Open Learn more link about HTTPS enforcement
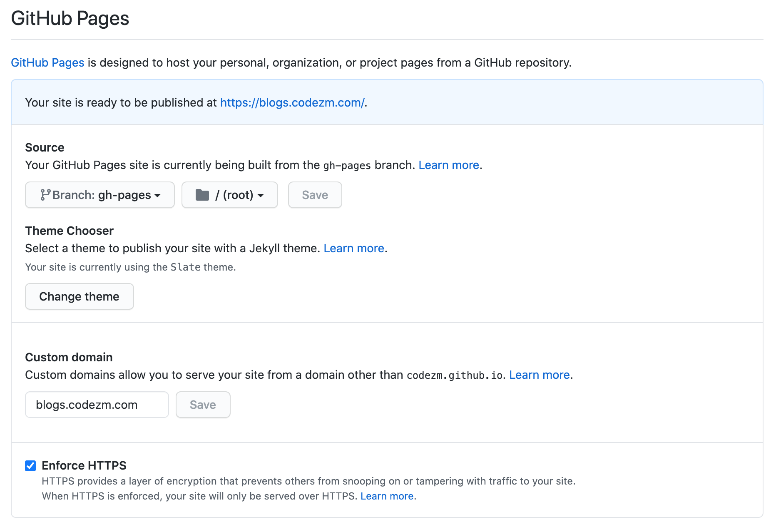Image resolution: width=771 pixels, height=532 pixels. coord(387,496)
